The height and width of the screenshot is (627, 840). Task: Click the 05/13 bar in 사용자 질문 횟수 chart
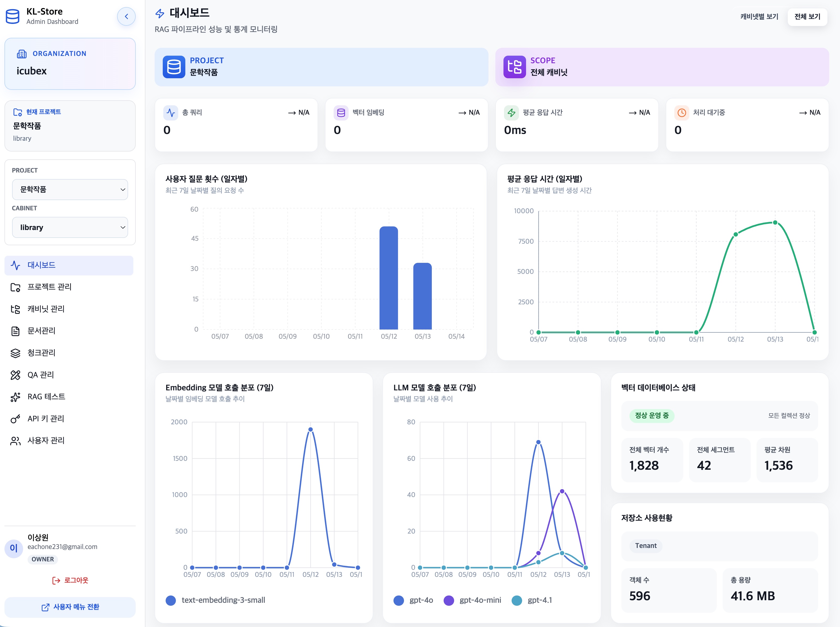click(x=422, y=296)
